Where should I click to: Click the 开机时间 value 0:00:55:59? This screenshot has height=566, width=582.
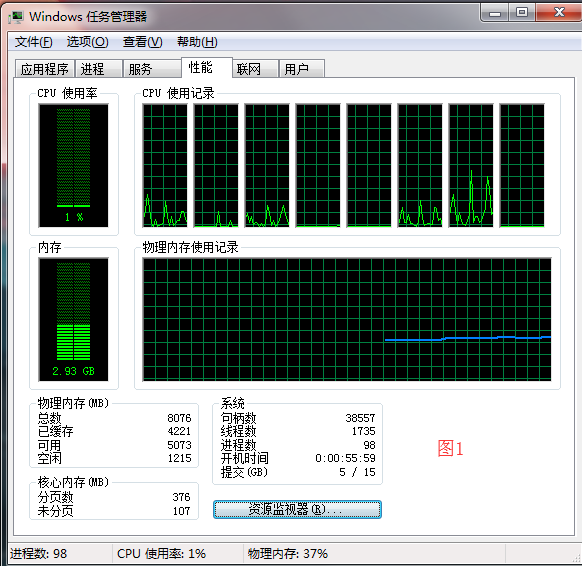[x=346, y=458]
